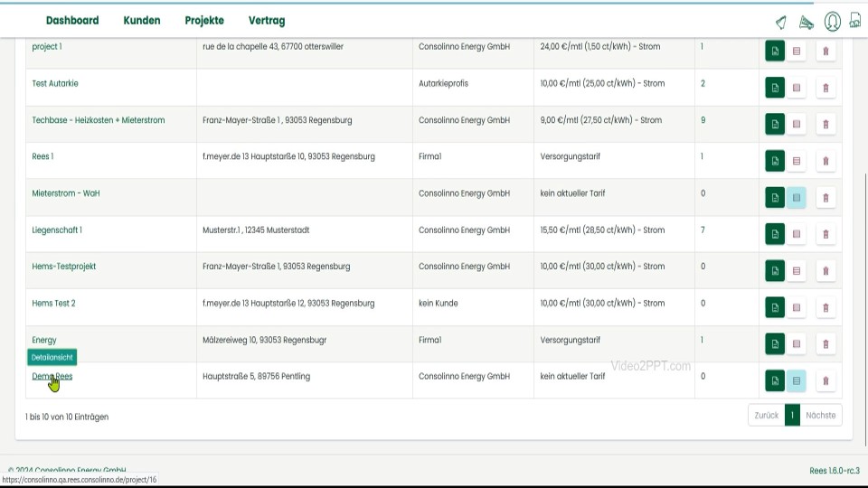Delete the Demo Rees project via trash icon

point(825,380)
